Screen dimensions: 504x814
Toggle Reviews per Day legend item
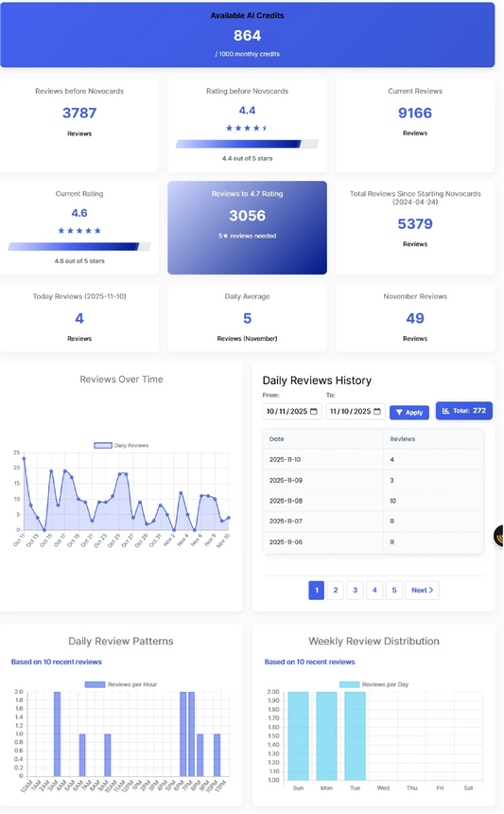click(374, 684)
